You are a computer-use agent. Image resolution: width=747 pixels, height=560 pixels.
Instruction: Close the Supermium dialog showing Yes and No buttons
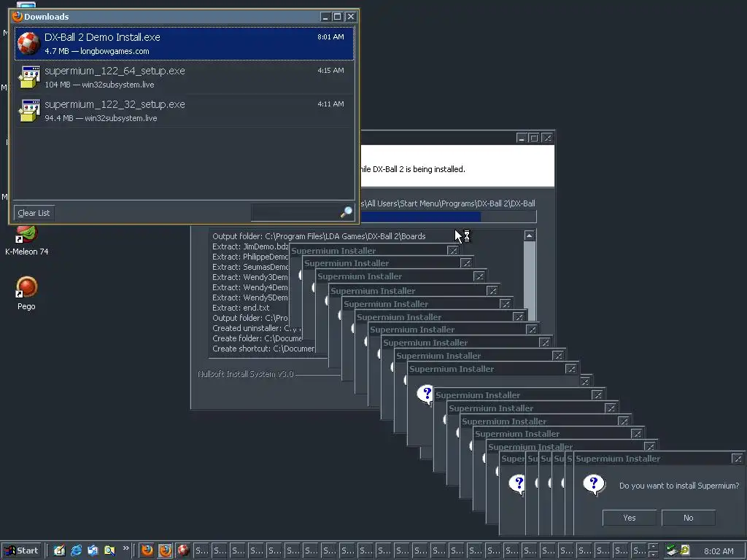(737, 459)
